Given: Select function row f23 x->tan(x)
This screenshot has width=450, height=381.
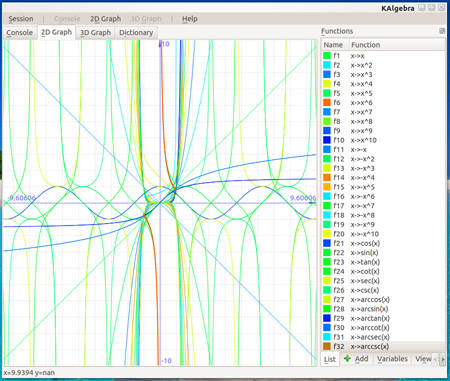Looking at the screenshot, I should click(x=383, y=262).
